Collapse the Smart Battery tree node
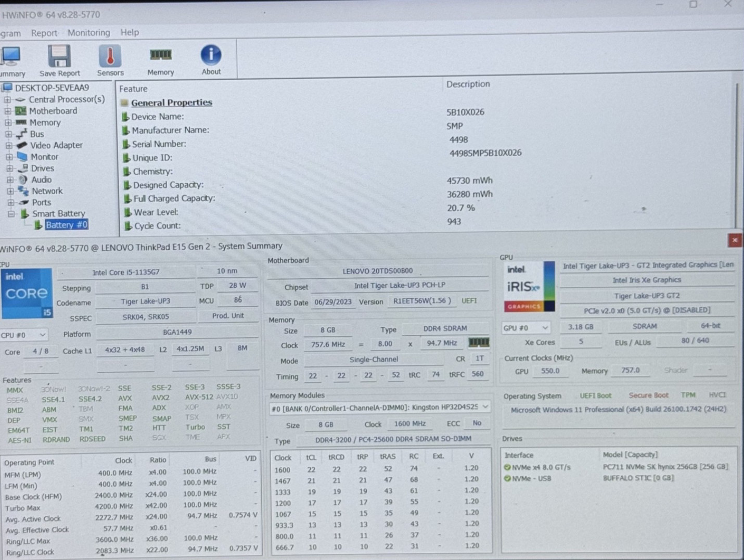744x560 pixels. click(x=11, y=213)
